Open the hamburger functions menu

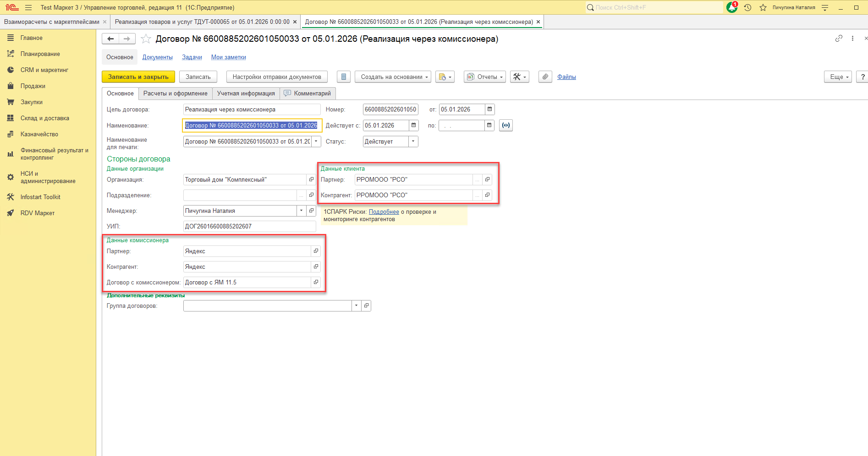(28, 7)
